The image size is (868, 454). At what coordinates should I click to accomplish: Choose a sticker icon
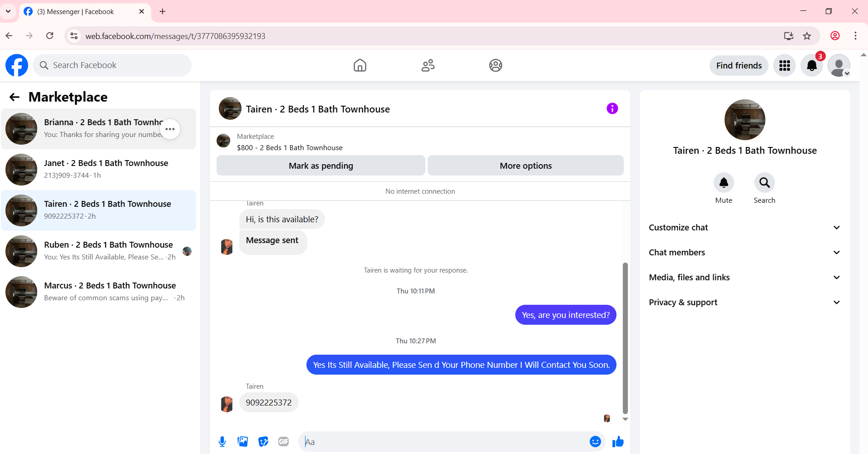tap(263, 442)
